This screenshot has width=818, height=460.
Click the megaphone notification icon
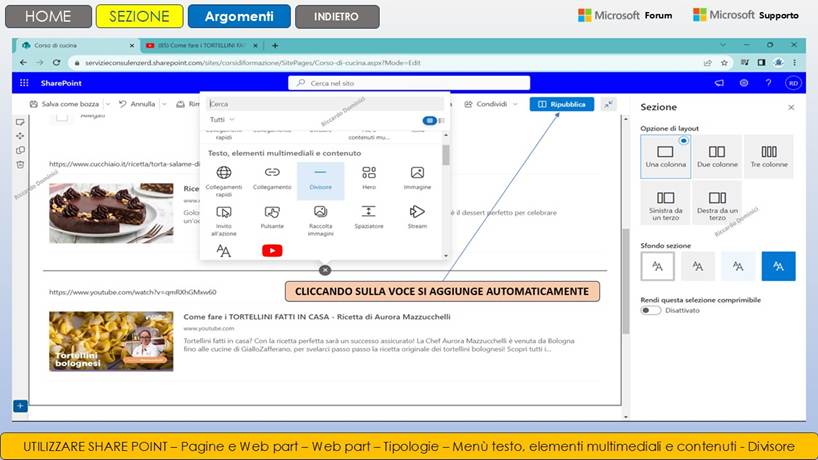tap(719, 83)
